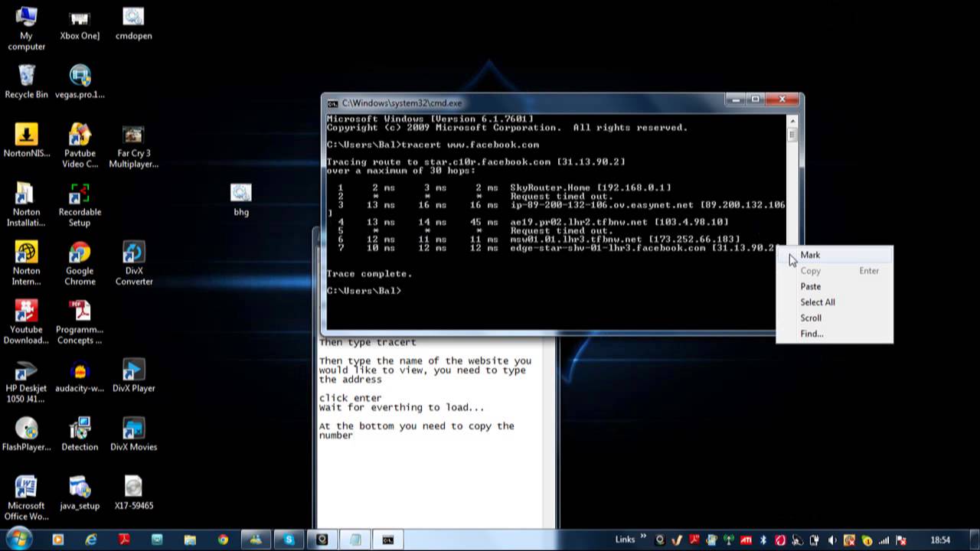Select the Recycle Bin icon

pyautogui.click(x=26, y=83)
